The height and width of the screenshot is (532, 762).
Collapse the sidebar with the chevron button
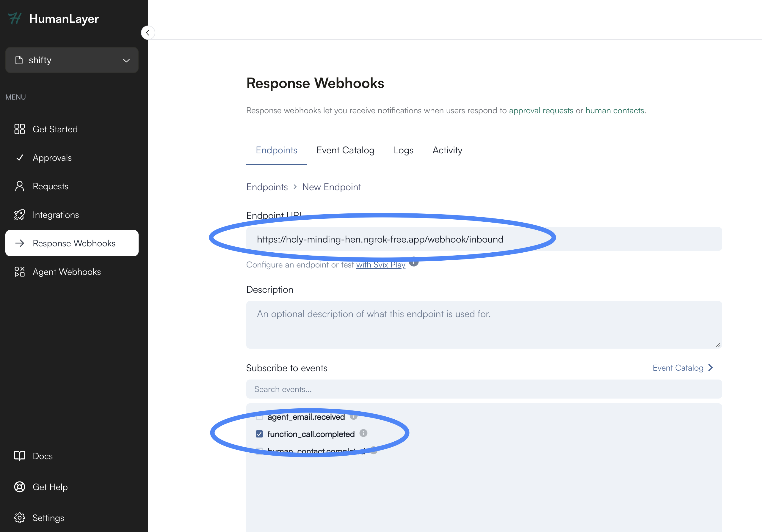coord(148,32)
